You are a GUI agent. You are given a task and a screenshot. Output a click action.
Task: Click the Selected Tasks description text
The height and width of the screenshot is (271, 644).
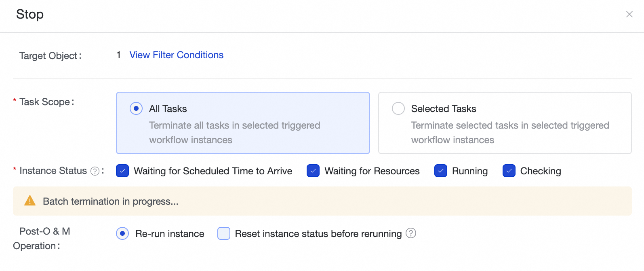pos(510,133)
